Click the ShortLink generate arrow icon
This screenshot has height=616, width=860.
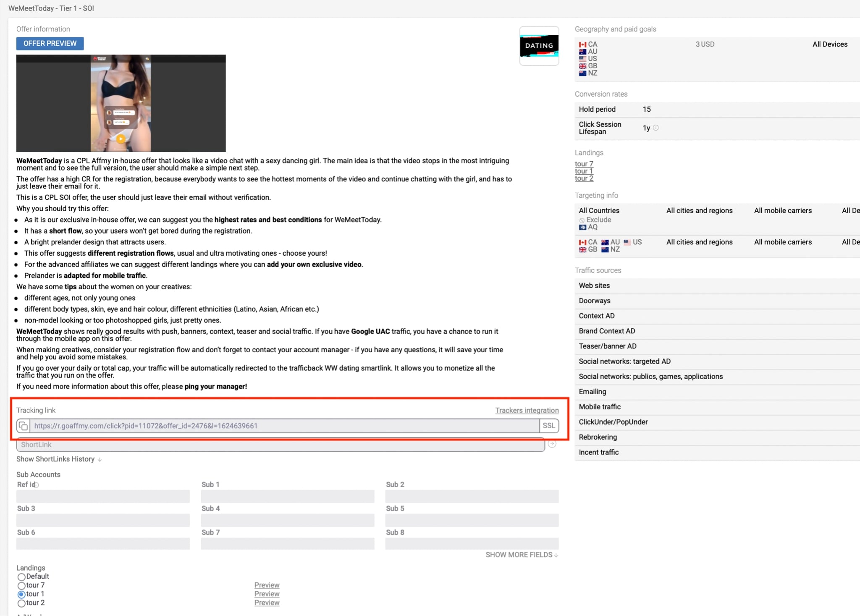[x=552, y=444]
